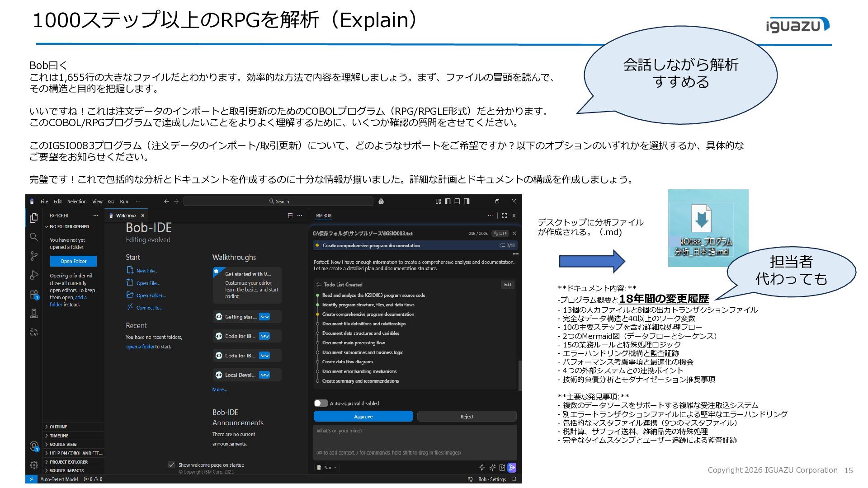Image resolution: width=868 pixels, height=488 pixels.
Task: Click the remote connection status bar icon
Action: coord(31,479)
